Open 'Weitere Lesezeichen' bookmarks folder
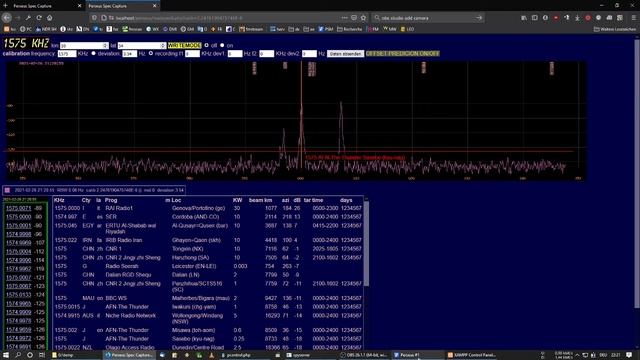This screenshot has width=640, height=360. click(x=615, y=29)
